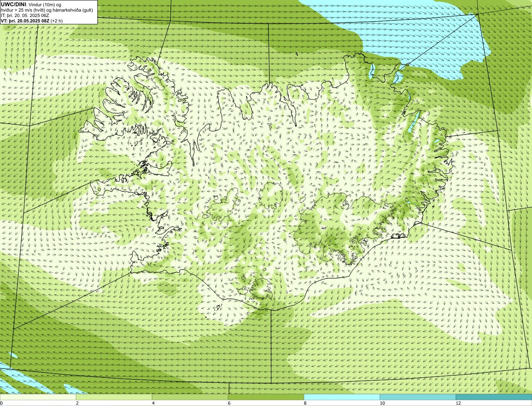Click the 'hviður > 25 m/s (hvítt)' description line
Image resolution: width=532 pixels, height=406 pixels.
pyautogui.click(x=47, y=10)
